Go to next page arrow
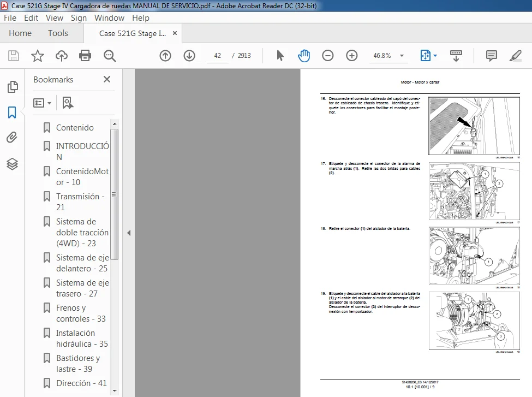The image size is (532, 397). 189,55
